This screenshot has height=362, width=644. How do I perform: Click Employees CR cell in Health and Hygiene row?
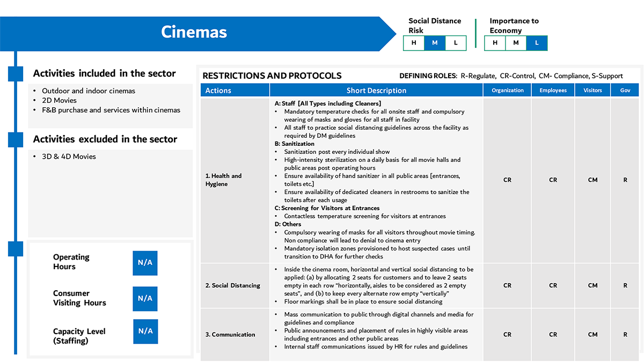[553, 180]
